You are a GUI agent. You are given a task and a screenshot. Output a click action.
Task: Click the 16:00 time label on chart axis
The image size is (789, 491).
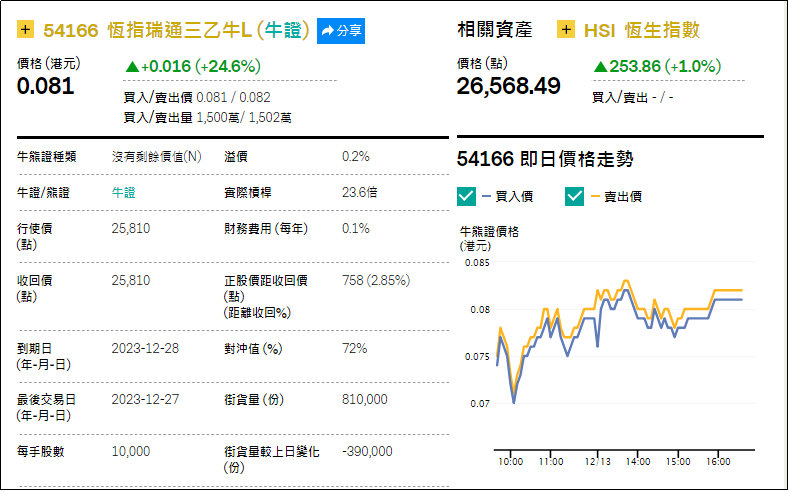click(718, 461)
